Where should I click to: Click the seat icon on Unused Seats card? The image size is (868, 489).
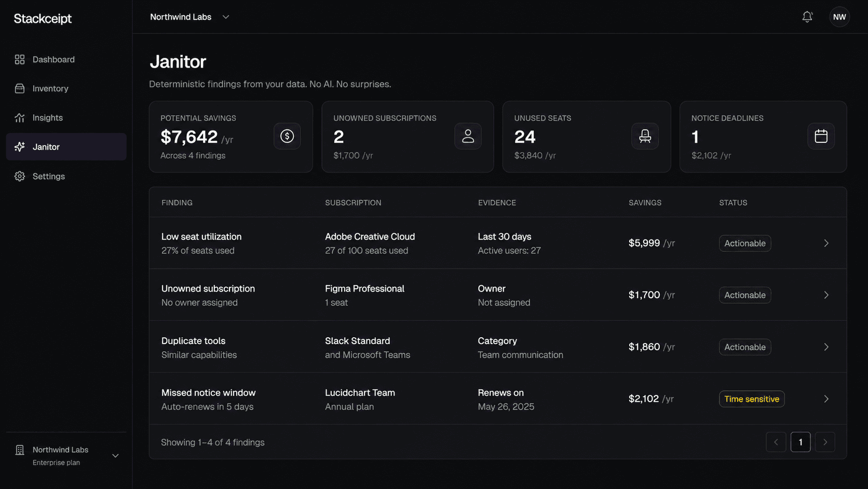[645, 136]
